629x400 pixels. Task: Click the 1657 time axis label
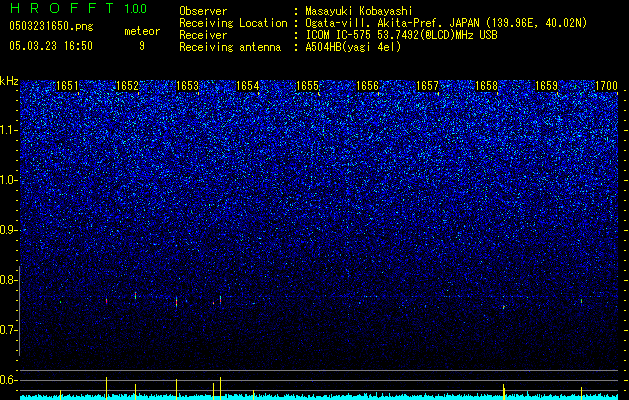tap(428, 86)
